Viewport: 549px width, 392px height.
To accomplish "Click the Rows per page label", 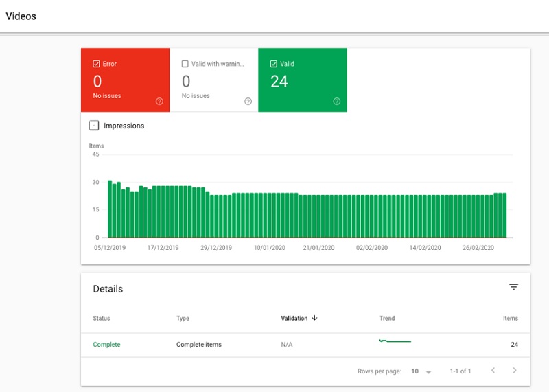I will tap(379, 371).
